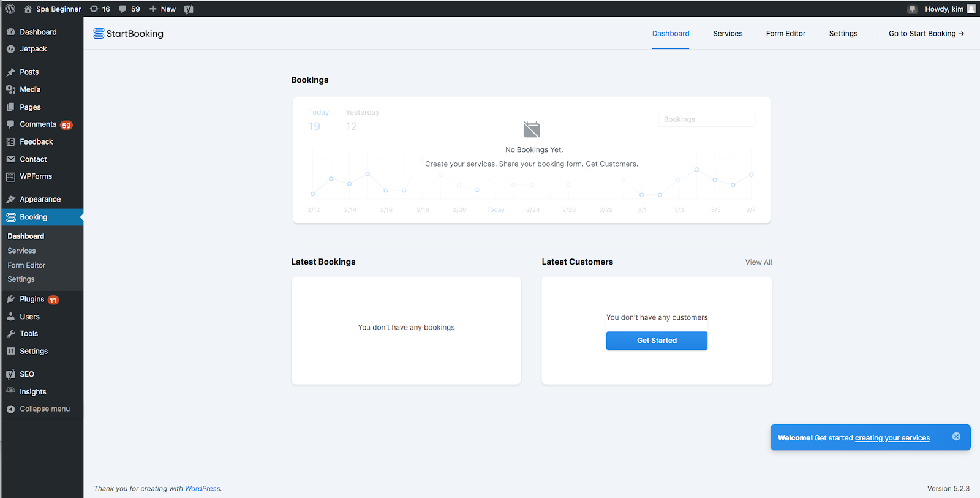Open the WordPress link in footer

tap(203, 489)
